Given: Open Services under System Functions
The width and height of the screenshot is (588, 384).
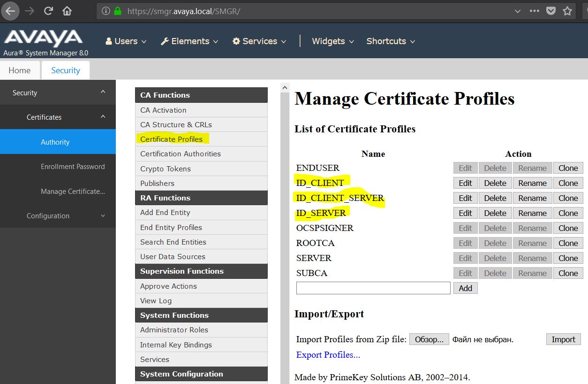Looking at the screenshot, I should click(x=201, y=359).
